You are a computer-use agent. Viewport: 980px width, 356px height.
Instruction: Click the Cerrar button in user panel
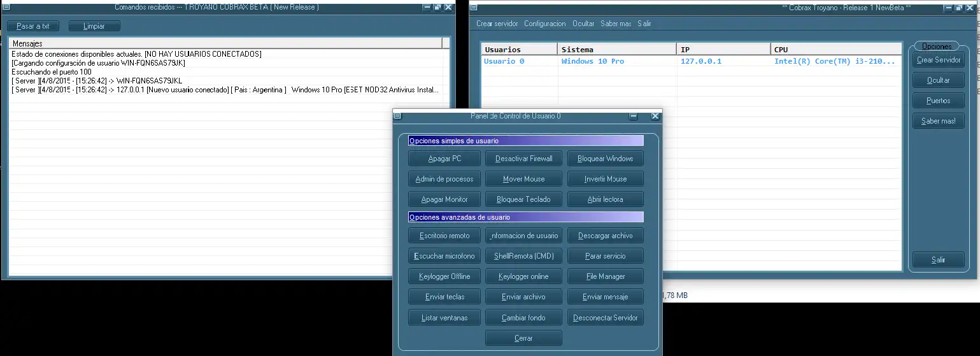point(524,338)
